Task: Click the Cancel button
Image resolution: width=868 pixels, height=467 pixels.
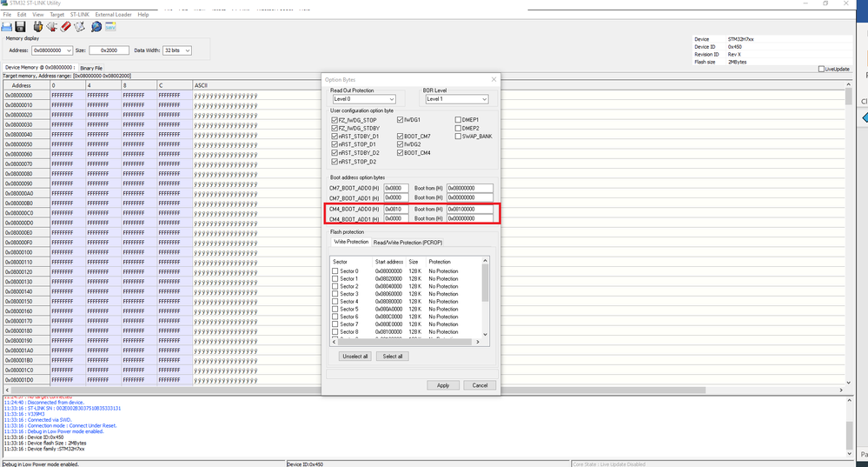Action: 480,385
